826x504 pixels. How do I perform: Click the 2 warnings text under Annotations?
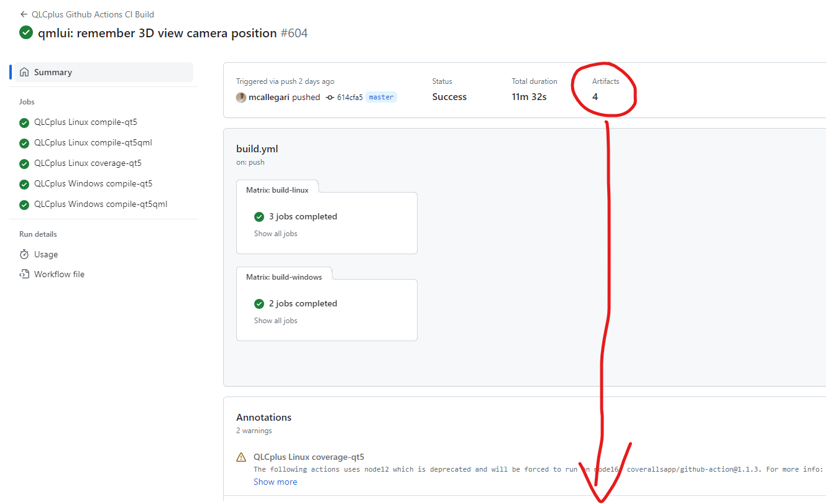pyautogui.click(x=254, y=431)
